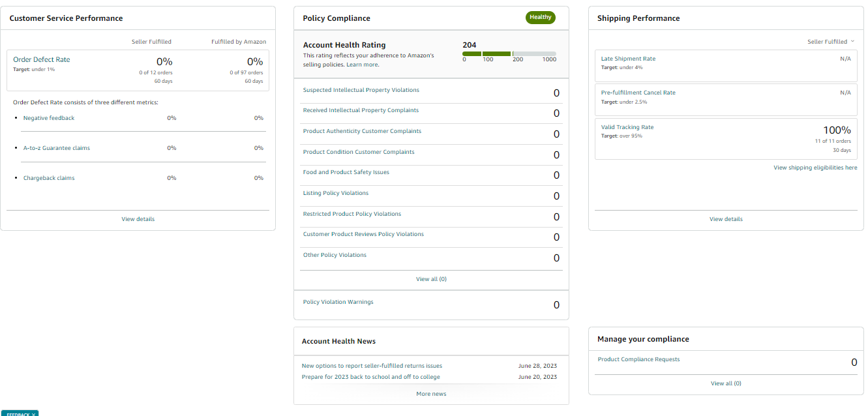Click the Pre-fulfillment Cancel Rate metric
The image size is (868, 416).
(638, 93)
